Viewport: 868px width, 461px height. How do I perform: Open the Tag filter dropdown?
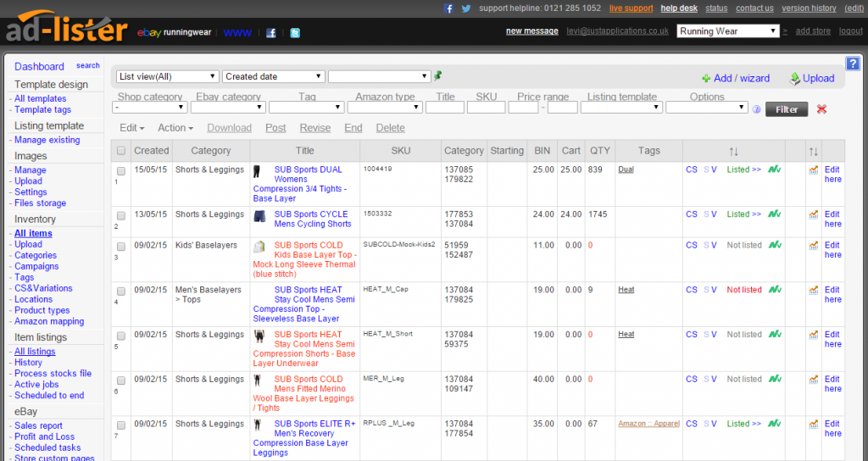[307, 108]
